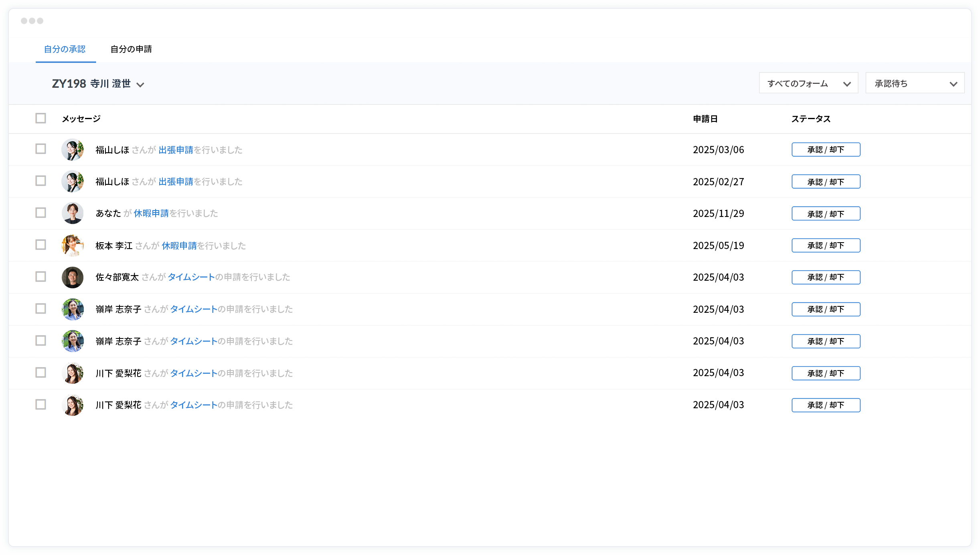Viewport: 980px width, 555px height.
Task: Click 川下 愛梨花's avatar image
Action: click(x=73, y=373)
